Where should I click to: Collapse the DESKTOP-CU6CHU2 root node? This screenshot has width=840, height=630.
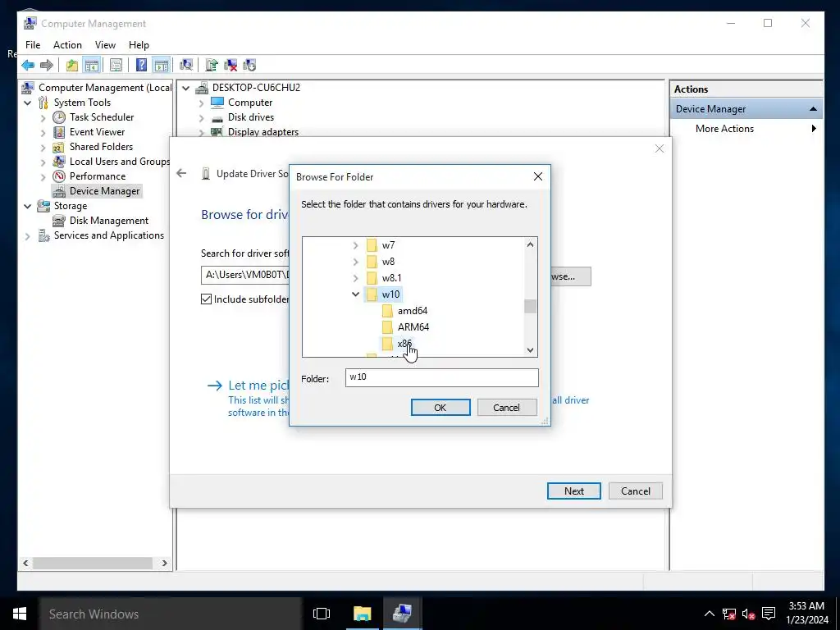186,88
